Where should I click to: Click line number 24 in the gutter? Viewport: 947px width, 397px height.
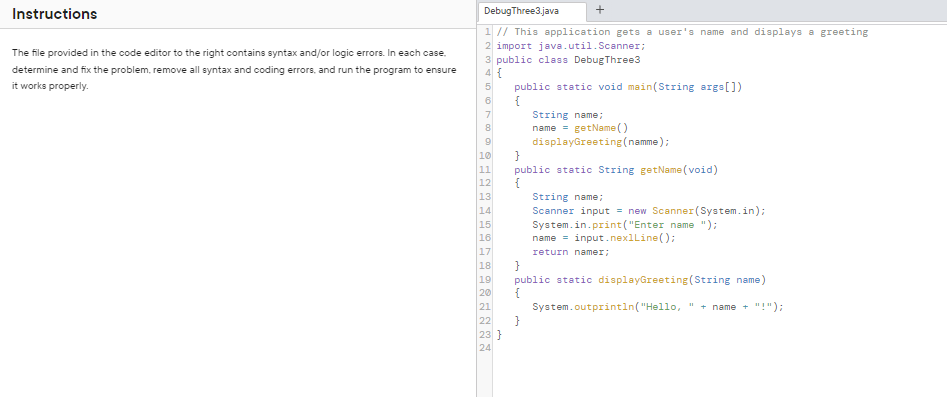484,348
